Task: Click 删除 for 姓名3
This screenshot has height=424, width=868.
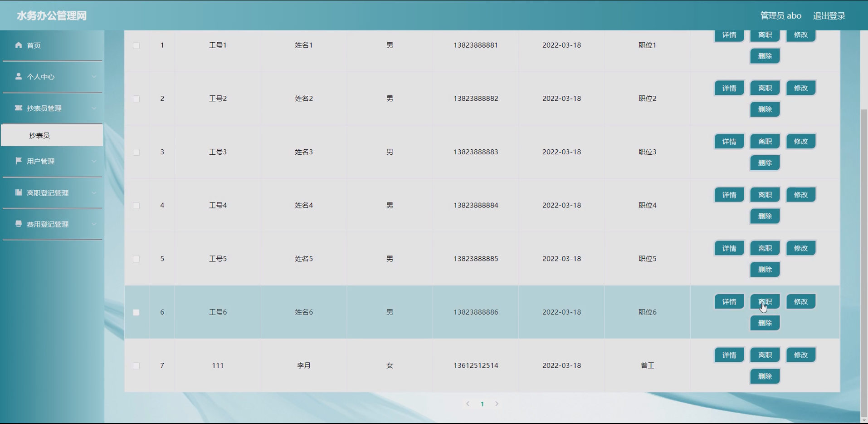Action: [765, 163]
